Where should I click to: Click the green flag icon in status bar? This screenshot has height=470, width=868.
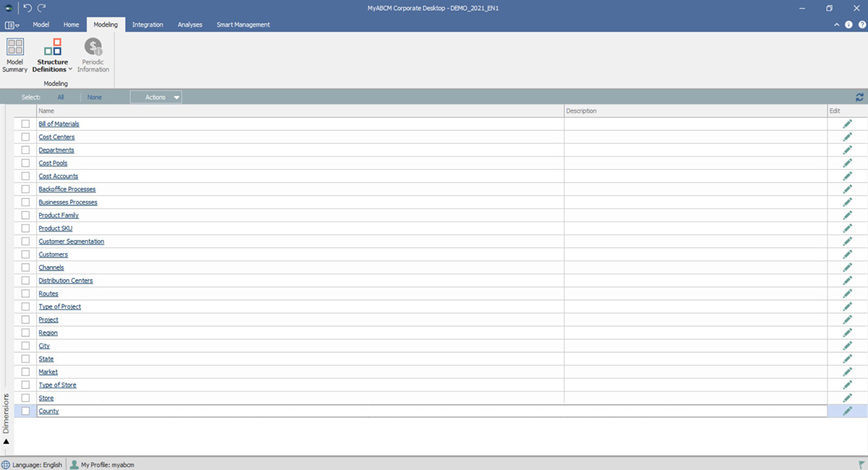pyautogui.click(x=861, y=464)
